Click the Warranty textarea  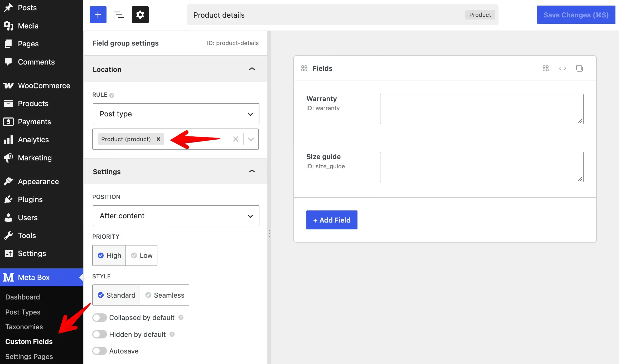481,109
